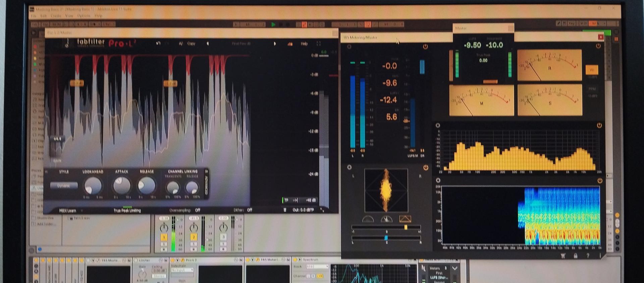This screenshot has width=644, height=283.
Task: Click the Pro-L 2 output trash-style icon
Action: [x=285, y=210]
